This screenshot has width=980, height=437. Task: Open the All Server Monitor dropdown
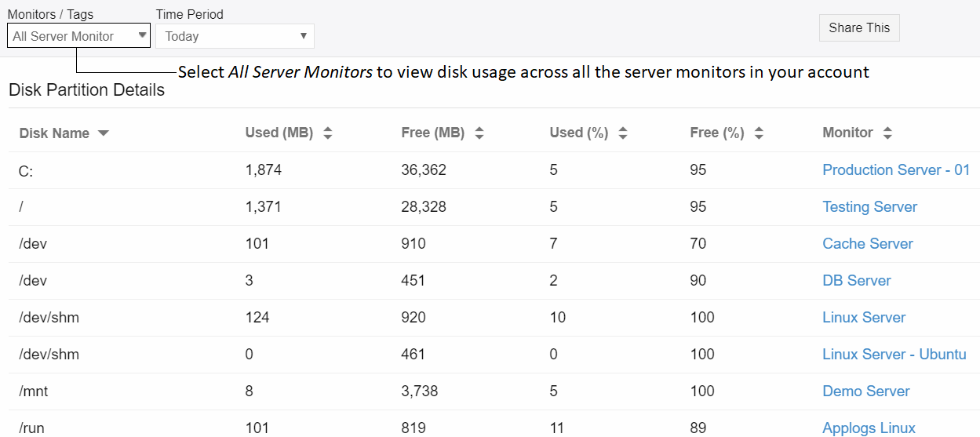coord(78,36)
